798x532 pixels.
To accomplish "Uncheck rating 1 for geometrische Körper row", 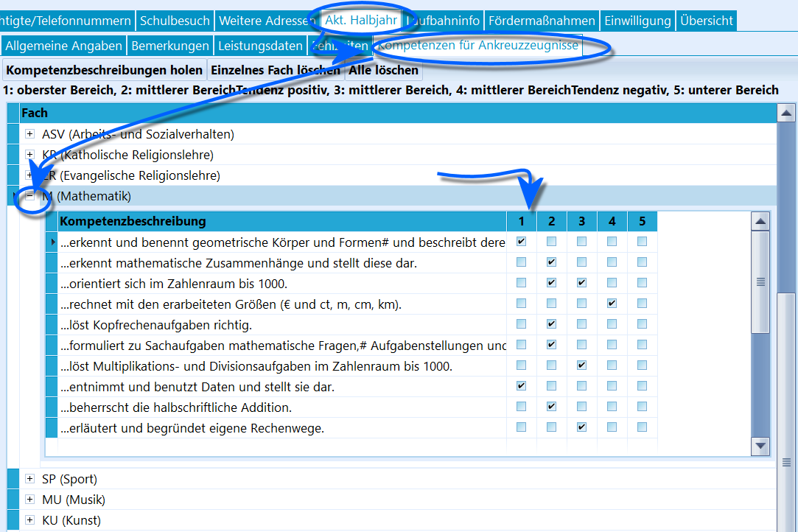I will click(x=521, y=241).
